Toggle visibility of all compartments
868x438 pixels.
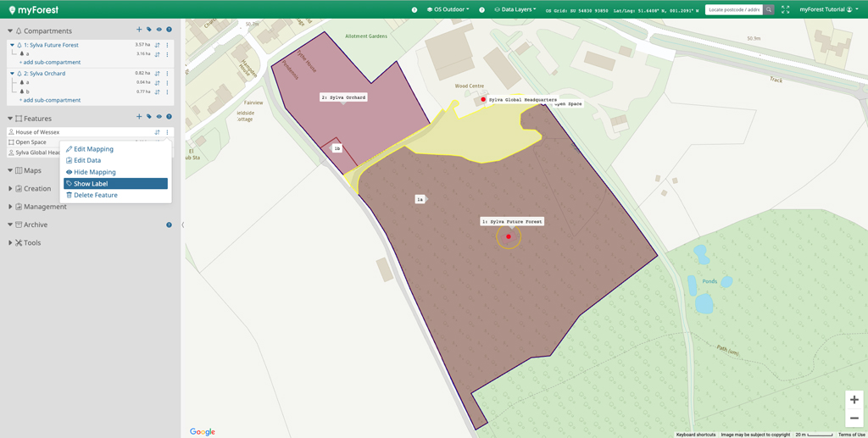[159, 30]
